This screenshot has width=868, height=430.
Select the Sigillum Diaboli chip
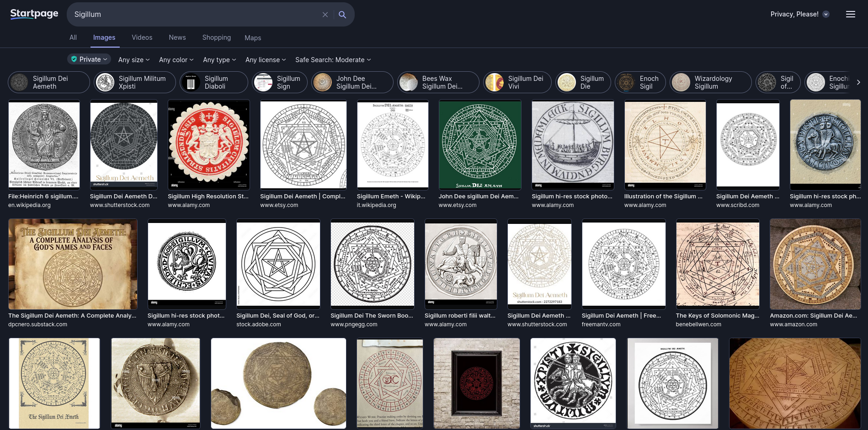click(x=214, y=82)
